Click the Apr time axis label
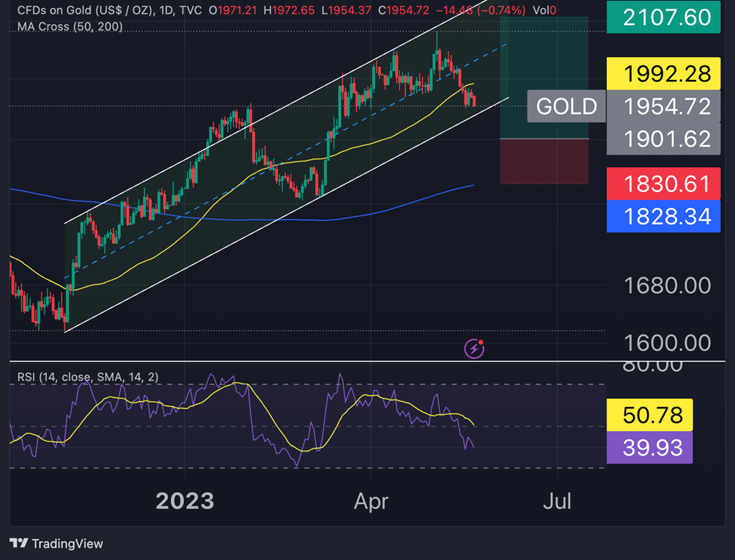The height and width of the screenshot is (560, 735). tap(370, 501)
